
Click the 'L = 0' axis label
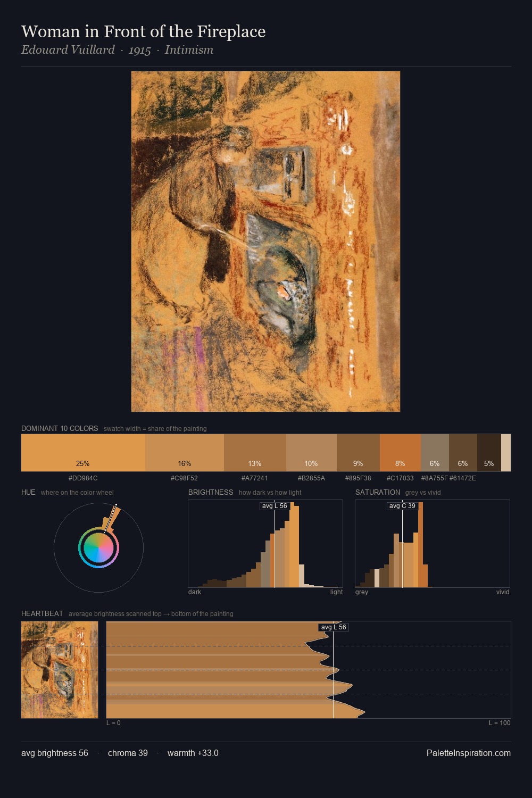113,723
